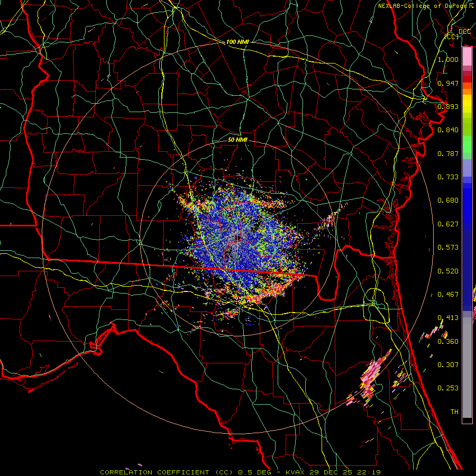Select the 0.467 legend value

click(x=448, y=294)
